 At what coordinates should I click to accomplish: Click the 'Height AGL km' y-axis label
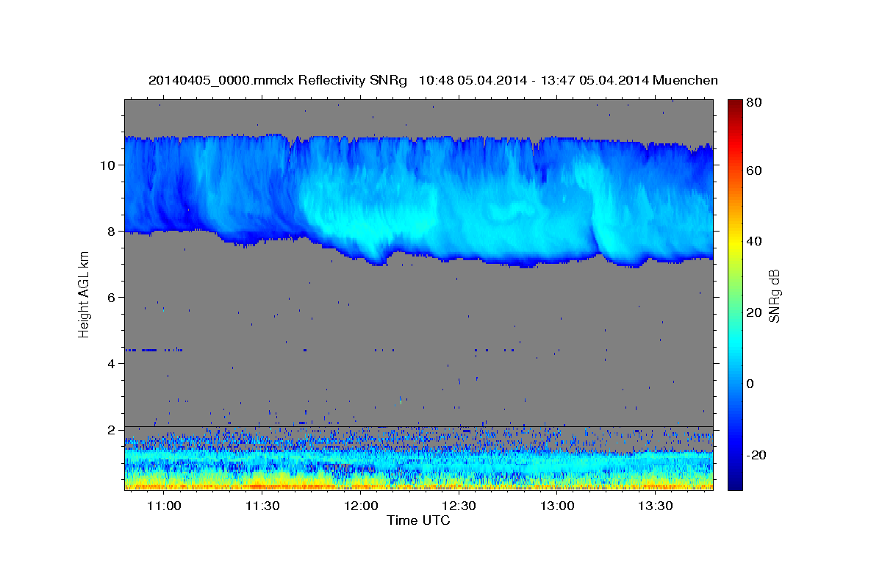coord(84,294)
